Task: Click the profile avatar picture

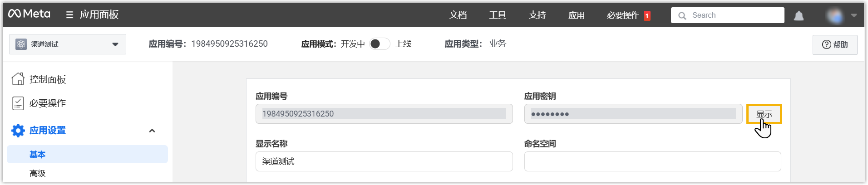Action: (834, 16)
